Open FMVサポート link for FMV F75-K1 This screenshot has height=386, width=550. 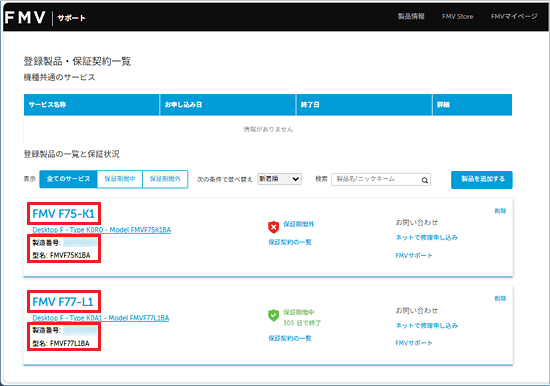click(414, 255)
